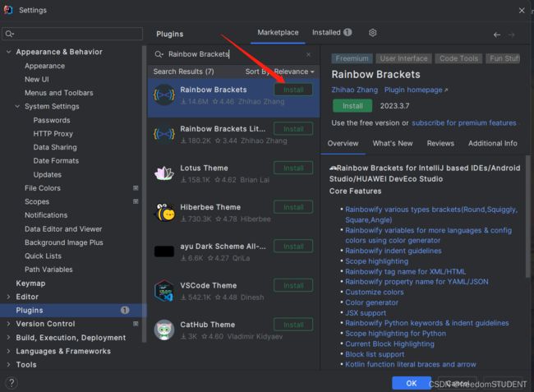Image resolution: width=534 pixels, height=392 pixels.
Task: Open the Reviews tab
Action: click(440, 143)
